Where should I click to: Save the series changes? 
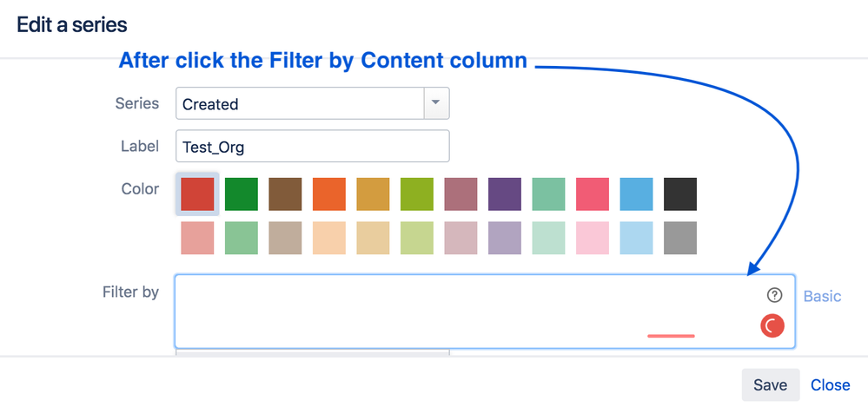tap(771, 385)
